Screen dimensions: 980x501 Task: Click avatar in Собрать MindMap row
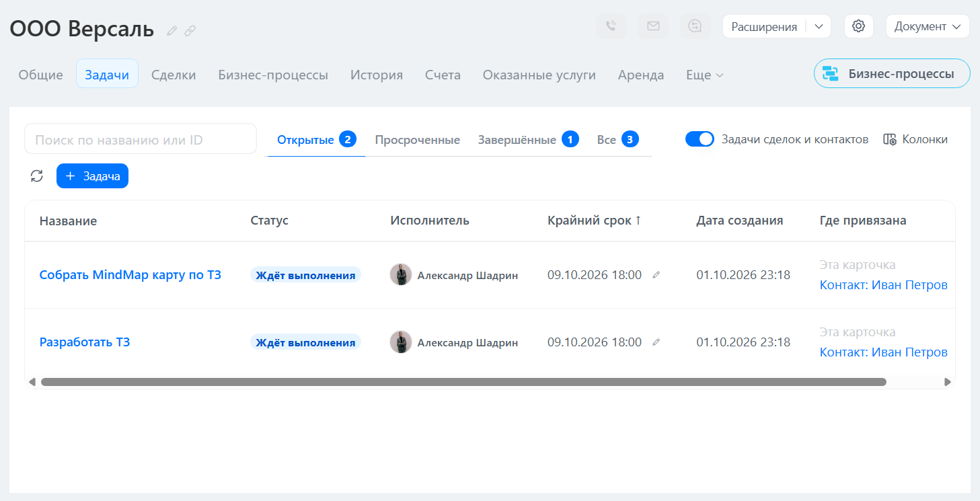[401, 274]
